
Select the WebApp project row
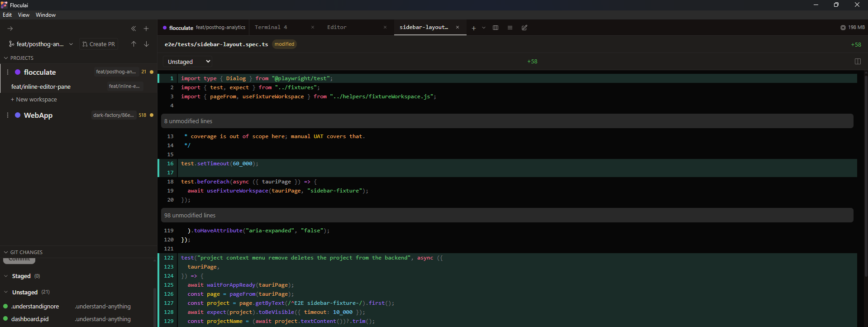click(x=79, y=115)
